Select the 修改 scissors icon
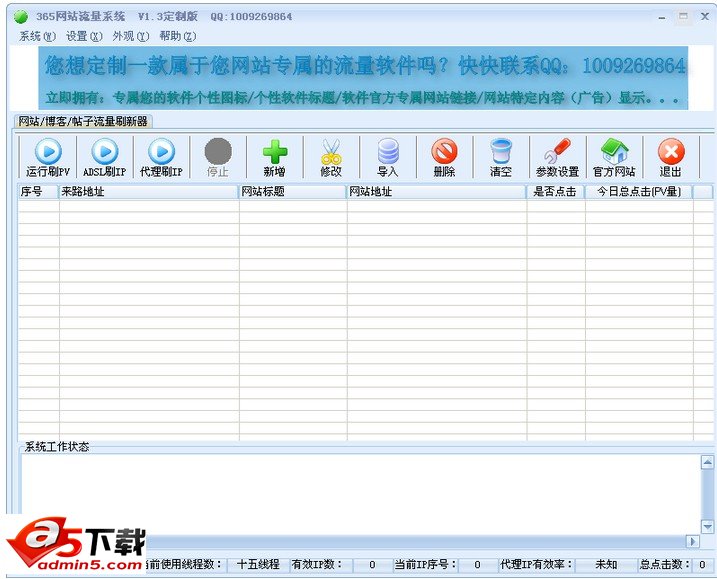 coord(331,151)
